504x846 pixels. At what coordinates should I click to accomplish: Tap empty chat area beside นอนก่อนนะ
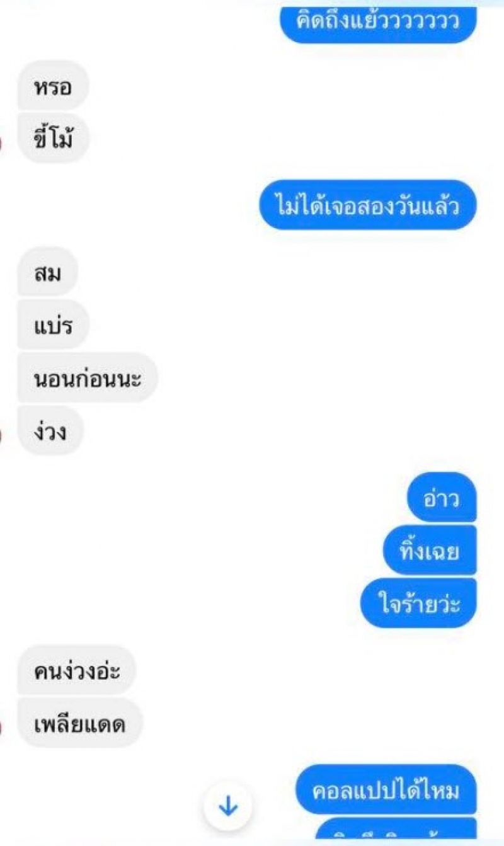point(328,378)
